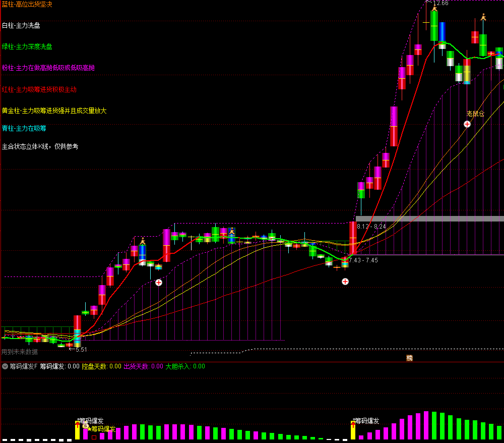Viewport: 504px width, 443px height.
Task: Select the 红柱 legend line in red text
Action: click(x=39, y=89)
